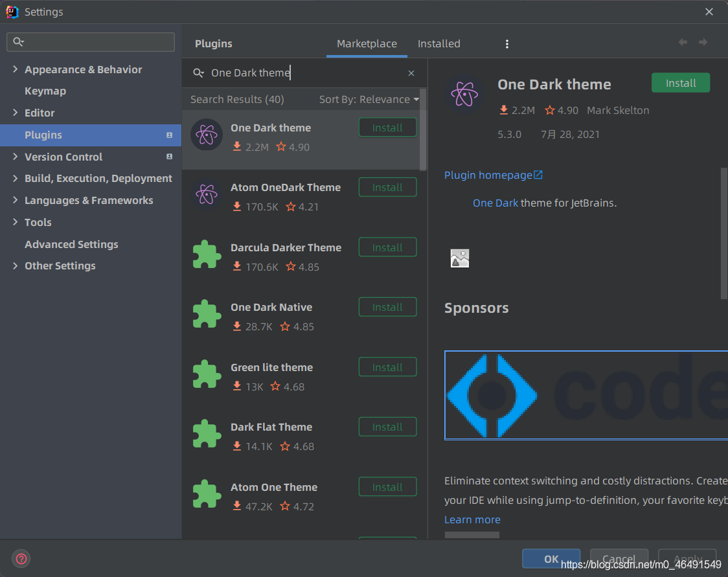The height and width of the screenshot is (577, 728).
Task: Click the Green lite theme puzzle icon
Action: pyautogui.click(x=207, y=374)
